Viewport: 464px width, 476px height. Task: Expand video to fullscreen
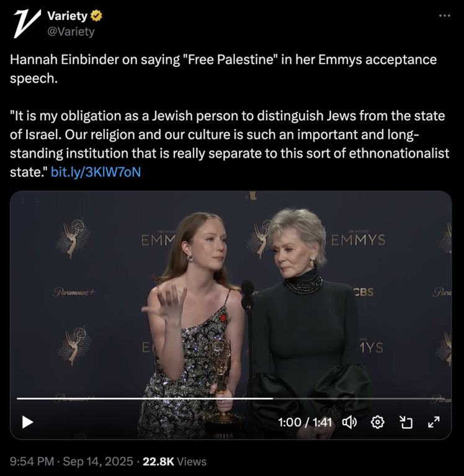click(434, 422)
